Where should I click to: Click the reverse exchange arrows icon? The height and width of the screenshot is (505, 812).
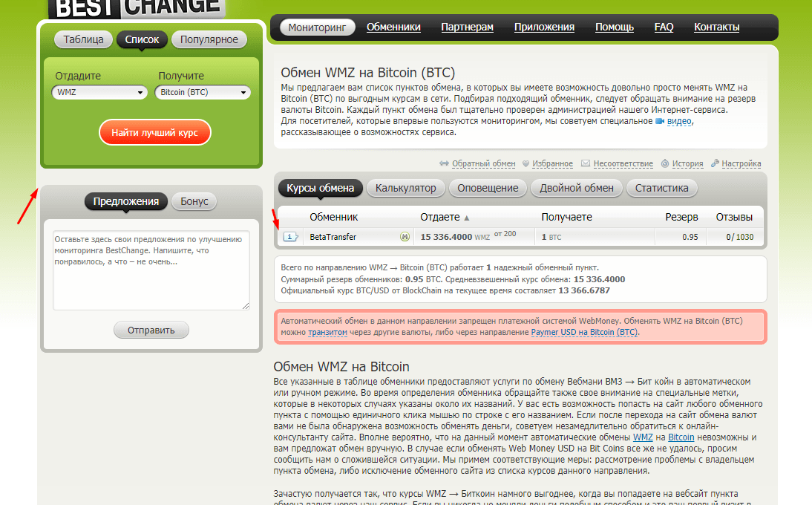(x=444, y=164)
